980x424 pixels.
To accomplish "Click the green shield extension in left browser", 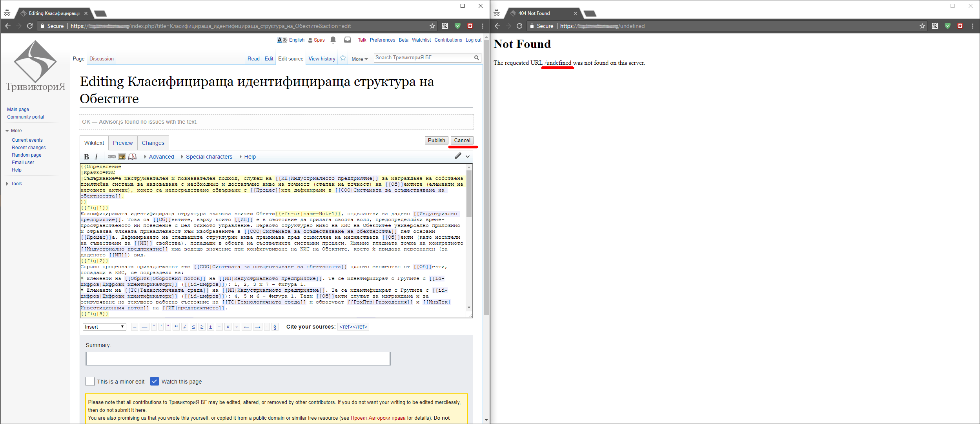I will (457, 26).
